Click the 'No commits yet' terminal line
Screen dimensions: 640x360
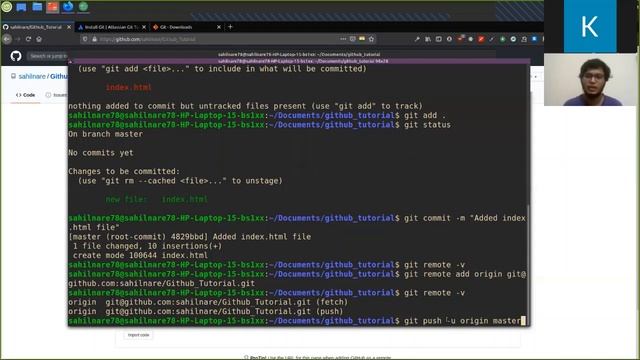101,153
